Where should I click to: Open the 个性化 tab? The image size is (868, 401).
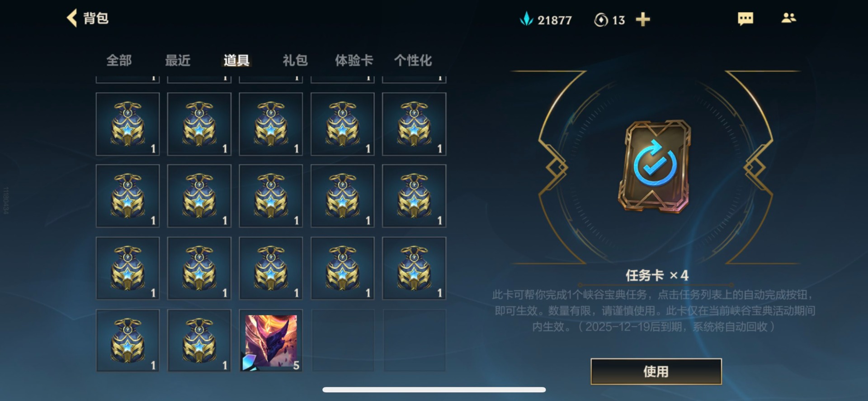tap(413, 60)
